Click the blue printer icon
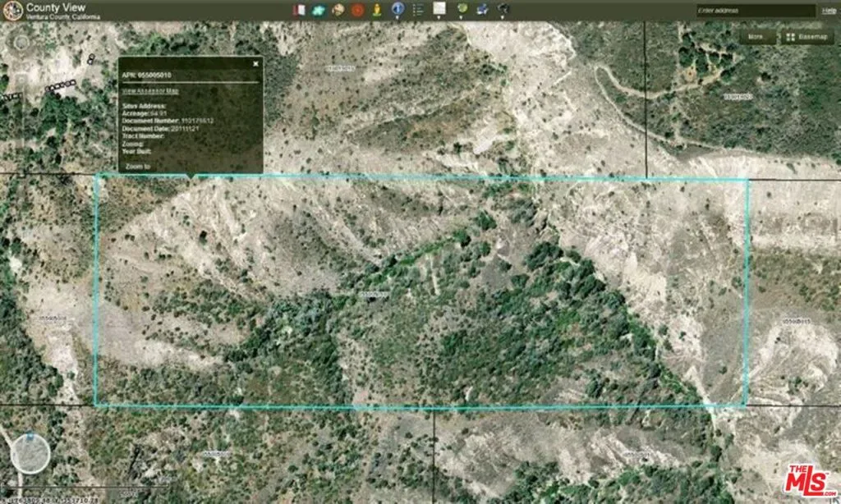Screen dimensions: 841x504 point(483,10)
